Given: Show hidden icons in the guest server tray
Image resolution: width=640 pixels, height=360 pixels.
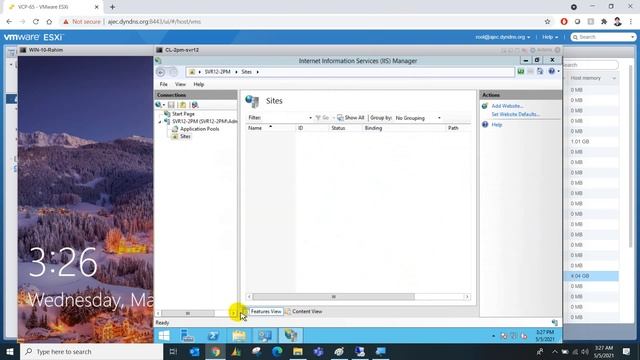Looking at the screenshot, I should point(493,336).
